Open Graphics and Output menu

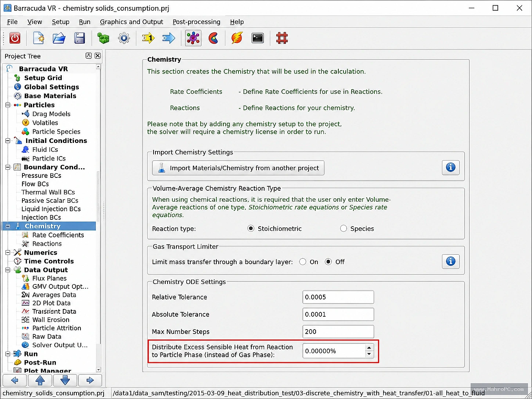click(132, 22)
